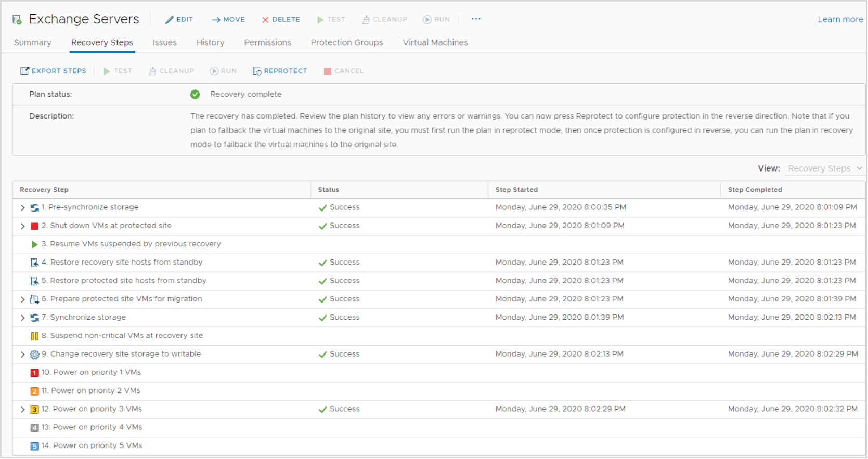
Task: Select '8. Suspend non-critical VMs at recovery site'
Action: [439, 336]
